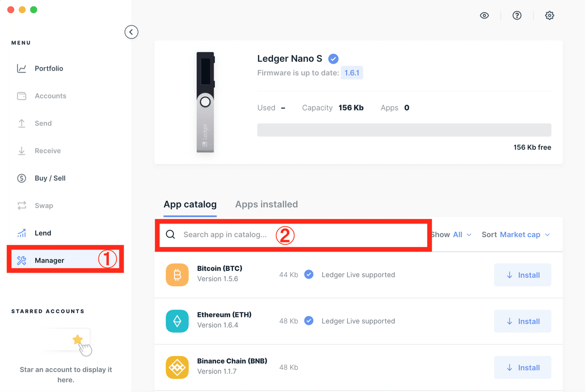Click the Lend growth chart icon
Screen dimensions: 585x392
21,233
